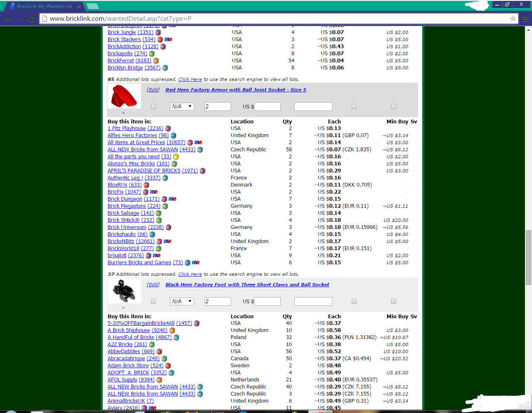Open the N/A dropdown for Black Hero Factory Foot
This screenshot has height=413, width=532.
tap(182, 302)
